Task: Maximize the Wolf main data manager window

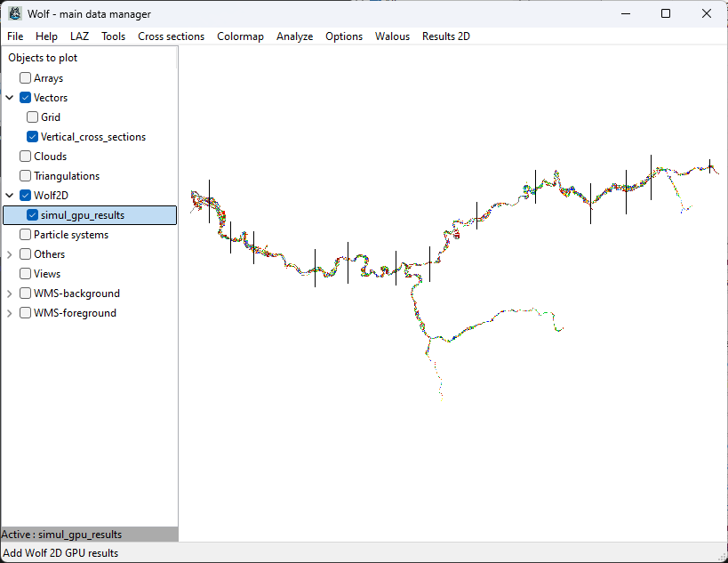Action: coord(666,13)
